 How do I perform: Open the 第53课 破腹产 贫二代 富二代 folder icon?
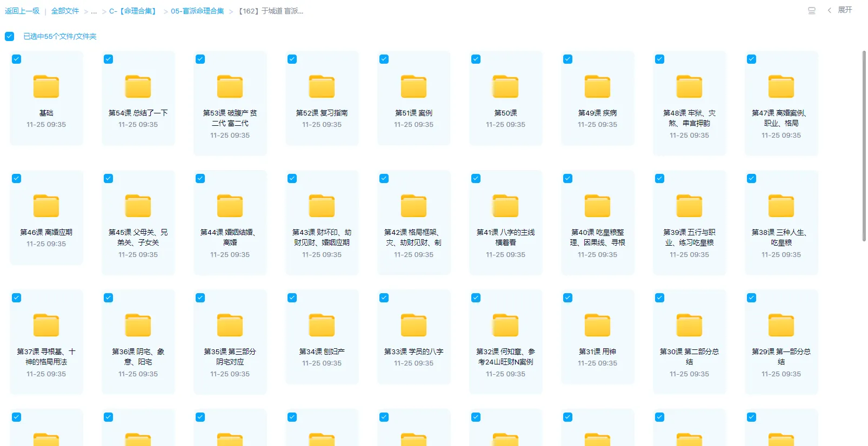pyautogui.click(x=230, y=86)
